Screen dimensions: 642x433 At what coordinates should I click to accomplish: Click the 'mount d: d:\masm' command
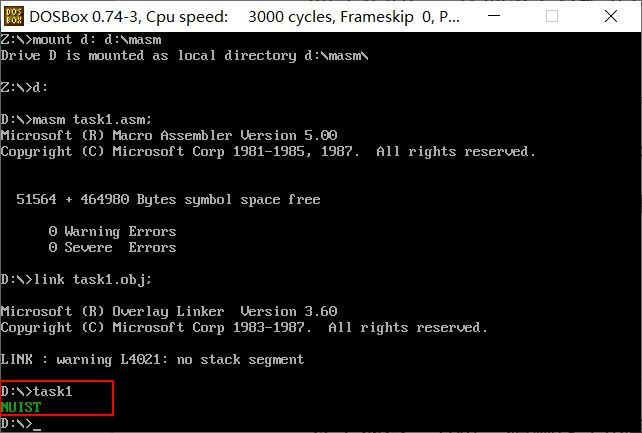(x=81, y=40)
